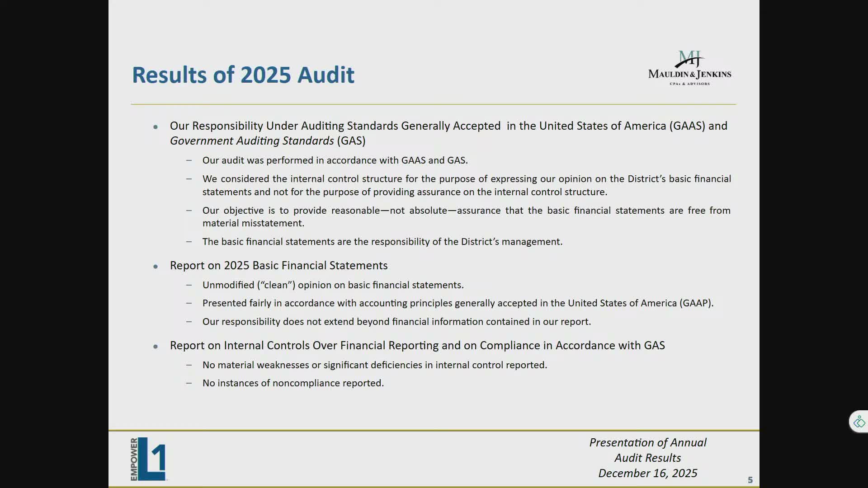868x488 pixels.
Task: Click the Report on 2025 Basic Financial Statements heading
Action: 278,266
